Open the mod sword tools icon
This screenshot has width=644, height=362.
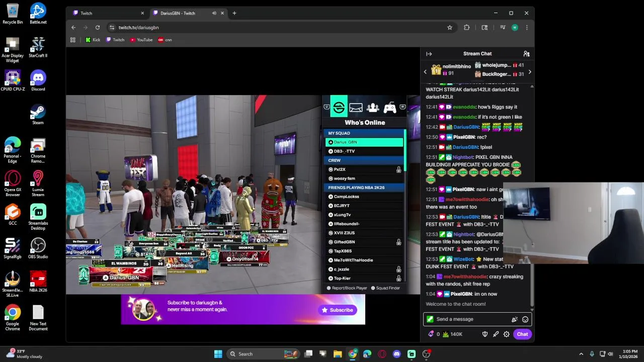pyautogui.click(x=496, y=334)
